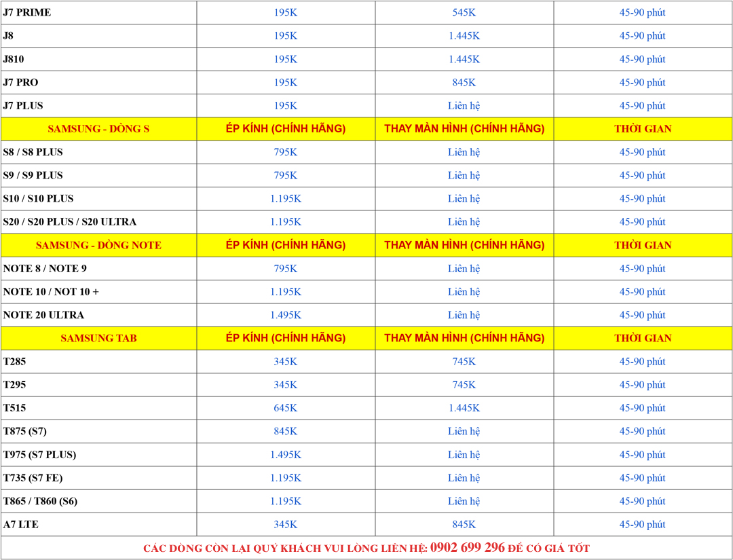Click 345K glass price in the T295 row
The image size is (733, 560).
[x=285, y=385]
